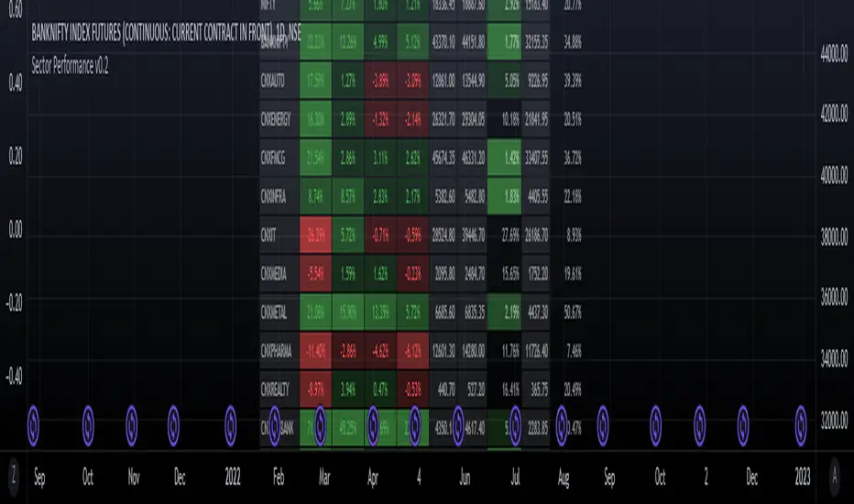Select the contract-roll marker above the second Oct label
The height and width of the screenshot is (504, 854).
pos(656,425)
